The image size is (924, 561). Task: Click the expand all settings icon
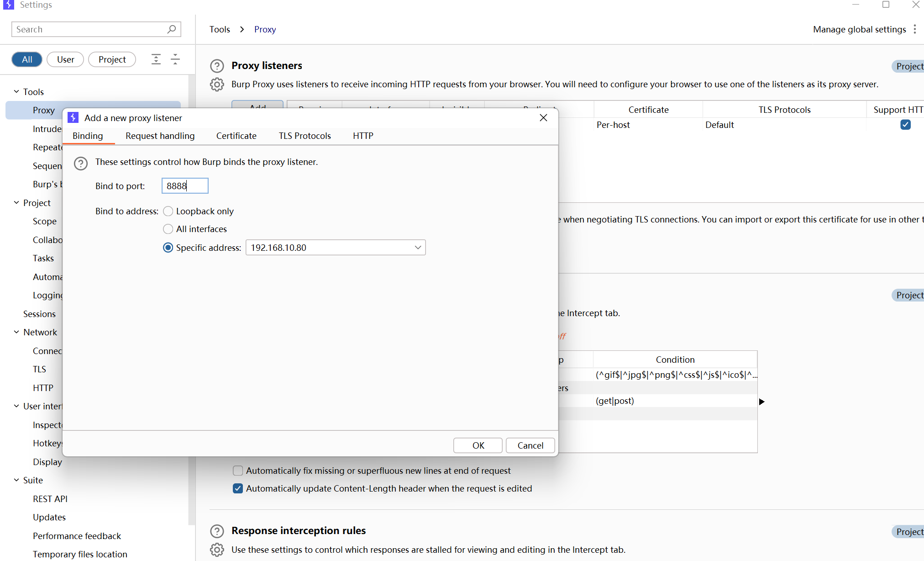click(x=156, y=59)
